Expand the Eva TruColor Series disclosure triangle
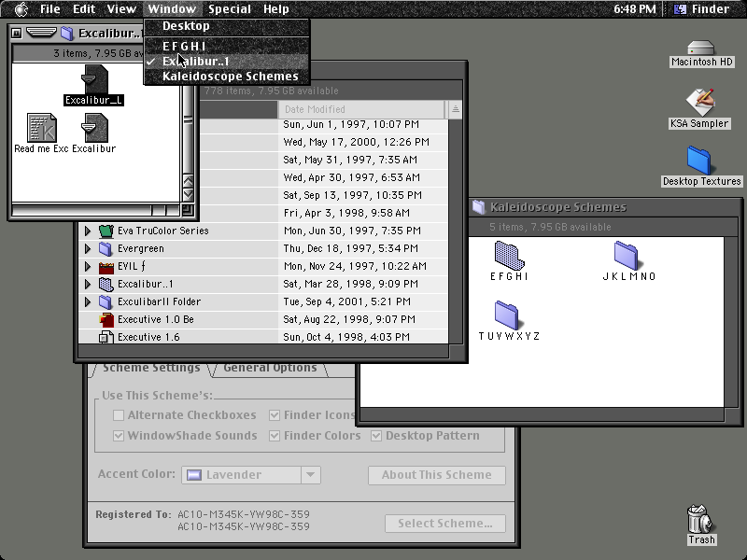 pos(88,231)
